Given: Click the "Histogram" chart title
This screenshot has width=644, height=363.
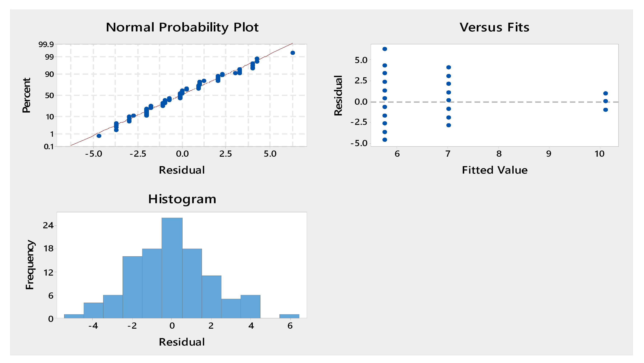Looking at the screenshot, I should click(182, 199).
